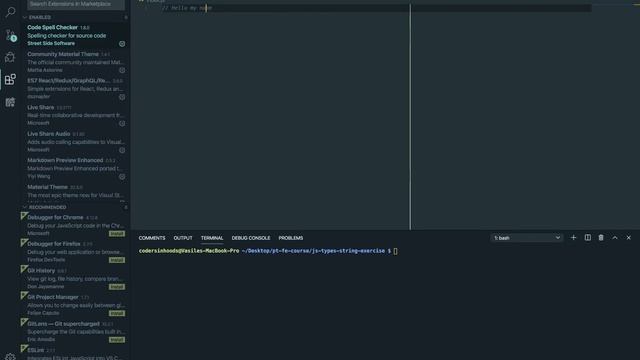Open Code Spell Checker extension details
Screen dimensions: 640x360
point(76,36)
